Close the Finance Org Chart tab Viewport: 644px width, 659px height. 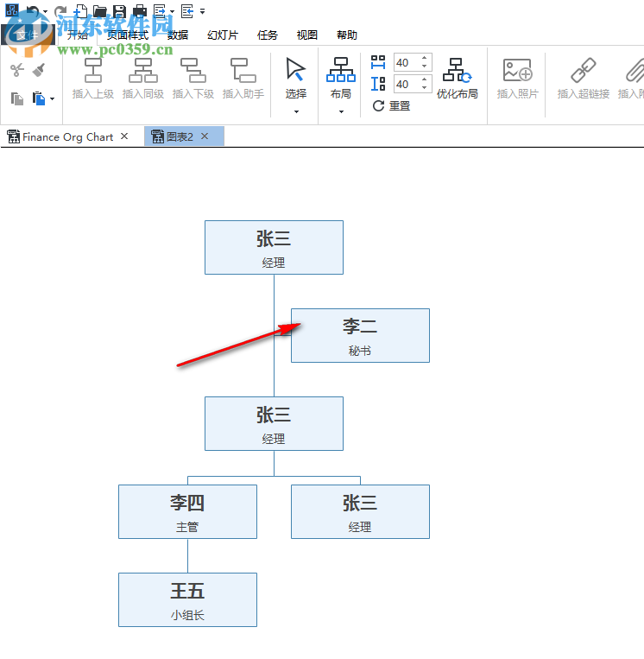[124, 136]
